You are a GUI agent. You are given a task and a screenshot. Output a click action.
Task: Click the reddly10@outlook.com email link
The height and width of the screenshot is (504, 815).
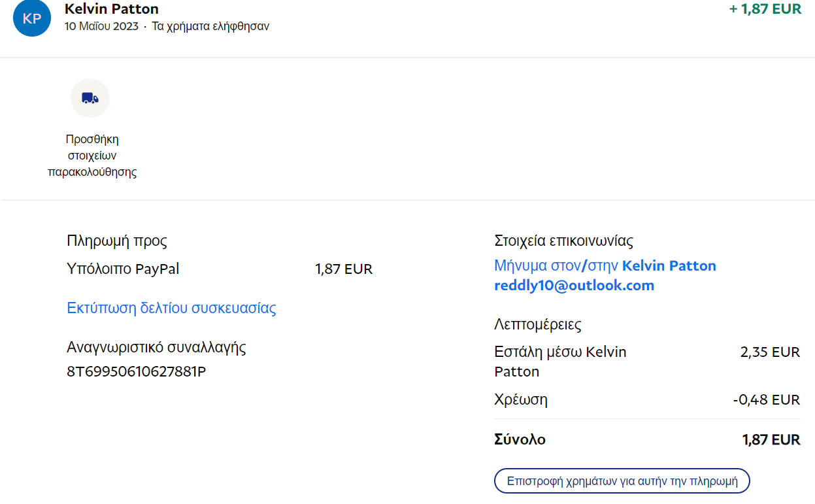(574, 286)
